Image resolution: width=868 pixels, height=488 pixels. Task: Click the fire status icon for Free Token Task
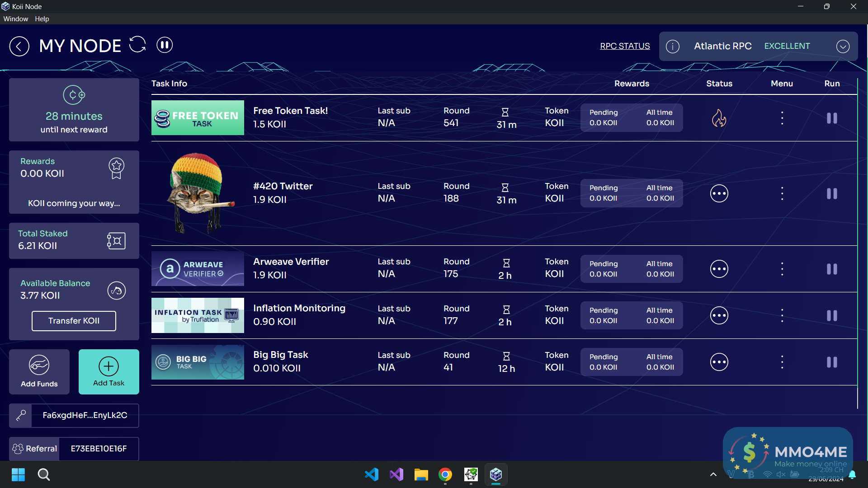(x=719, y=118)
